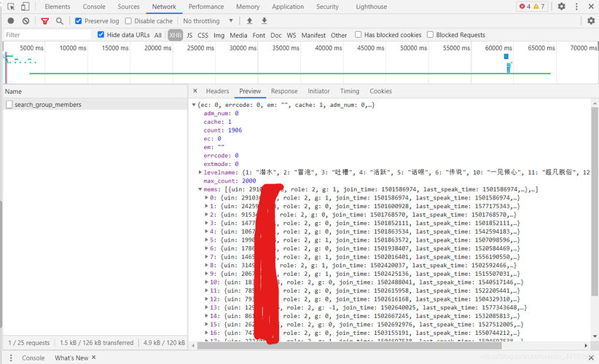Open the Security panel
Screen dimensions: 599x364
pos(327,7)
